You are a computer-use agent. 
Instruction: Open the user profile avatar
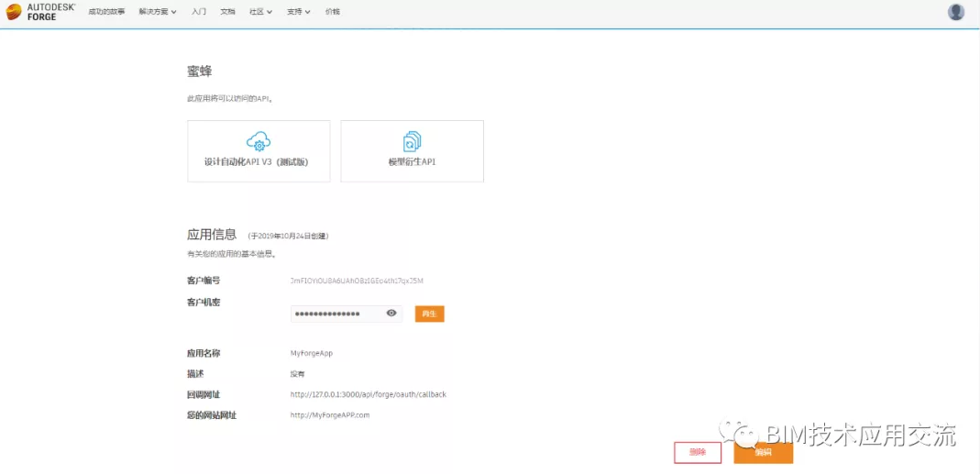point(955,12)
